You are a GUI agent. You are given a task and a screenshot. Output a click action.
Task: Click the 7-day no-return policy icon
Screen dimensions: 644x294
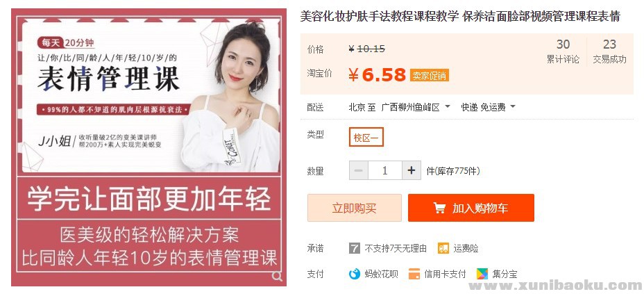click(x=354, y=248)
